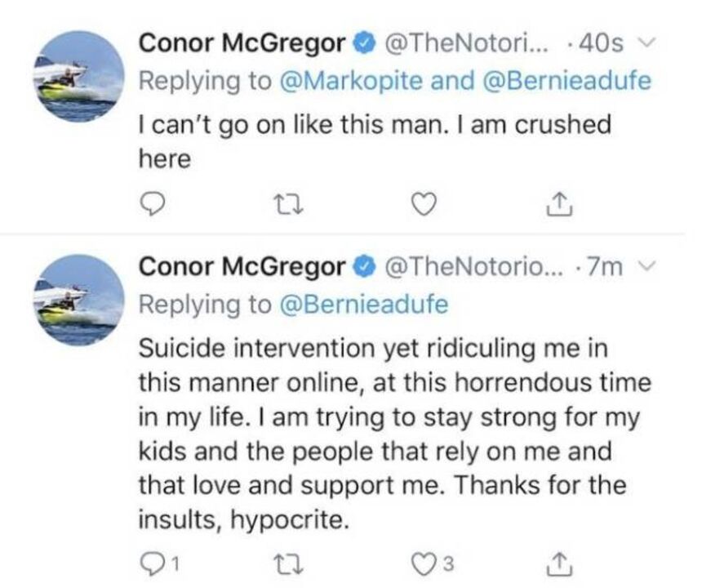Viewport: 702px width, 588px height.
Task: Open Conor McGregor's name on the 7m tweet
Action: (242, 267)
